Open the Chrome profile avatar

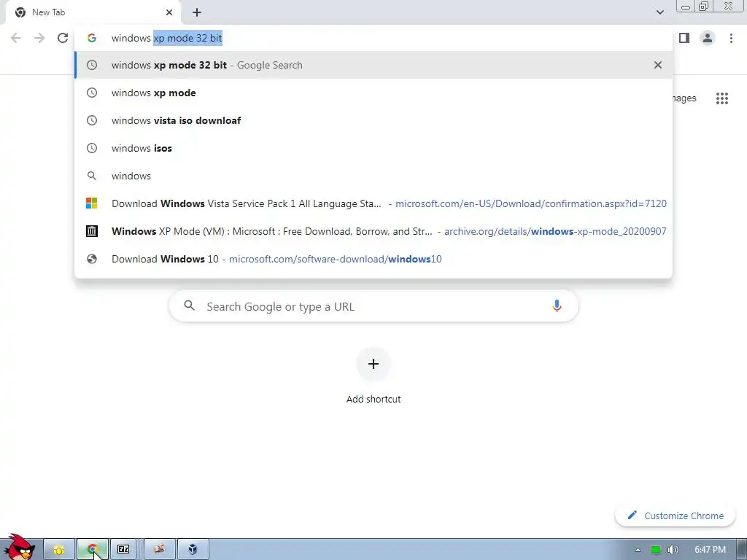click(x=708, y=38)
